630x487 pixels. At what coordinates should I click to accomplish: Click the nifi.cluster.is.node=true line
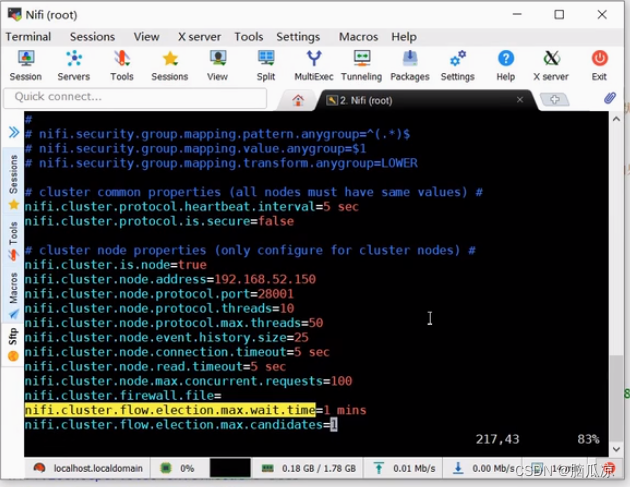(x=115, y=265)
